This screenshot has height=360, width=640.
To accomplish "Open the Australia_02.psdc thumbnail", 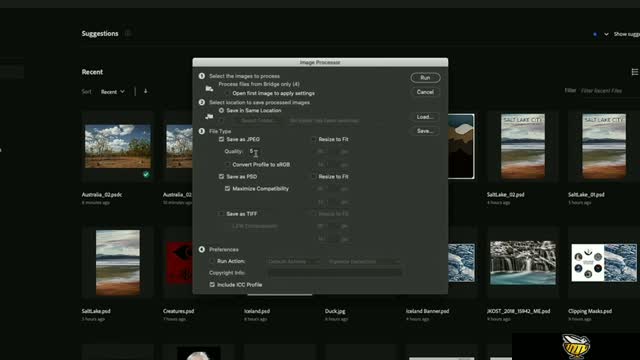I will (x=118, y=146).
